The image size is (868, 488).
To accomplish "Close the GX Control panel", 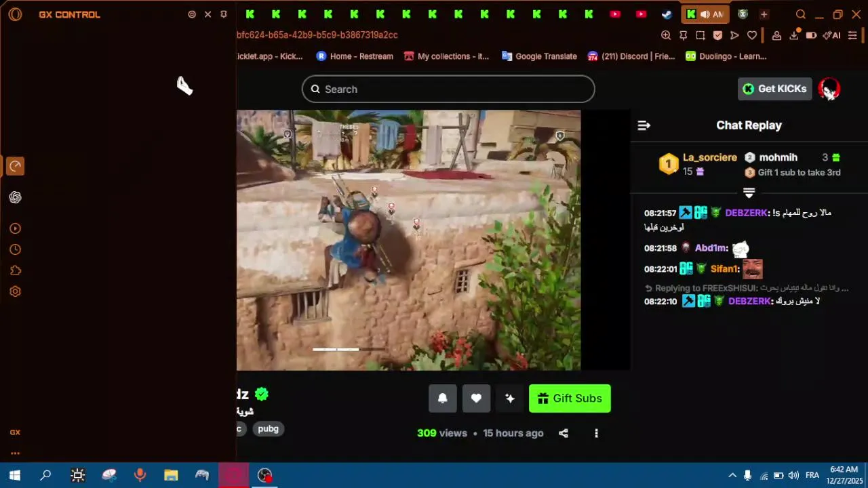I will click(x=208, y=14).
